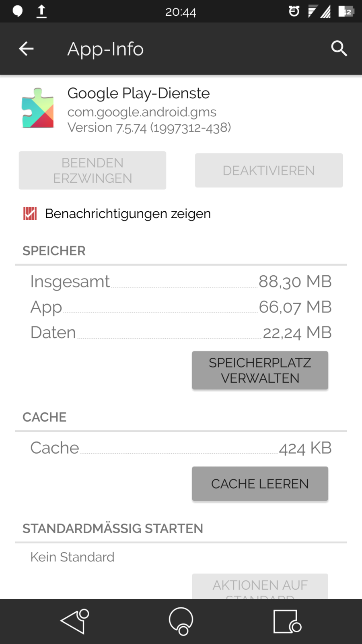Tap Speicherplatz verwalten button

point(260,370)
